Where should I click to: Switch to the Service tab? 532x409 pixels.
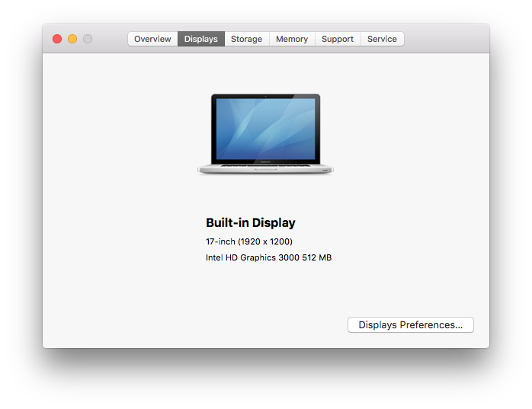[382, 39]
